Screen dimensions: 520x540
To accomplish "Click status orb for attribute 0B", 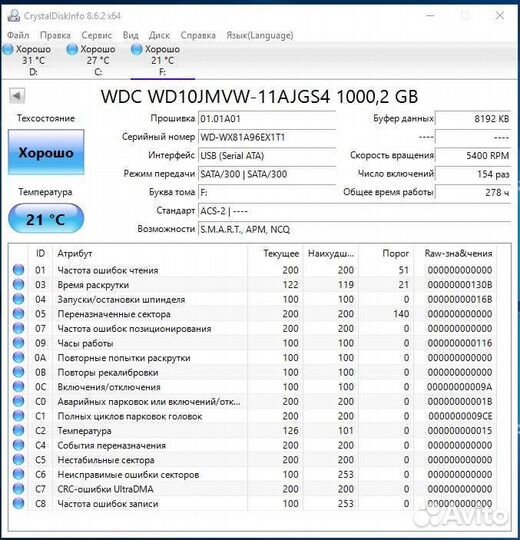I will coord(19,372).
